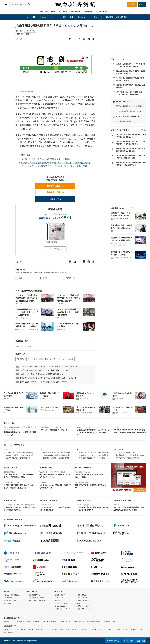Share on X via icon under headline
150x644 pixels.
tap(84, 39)
